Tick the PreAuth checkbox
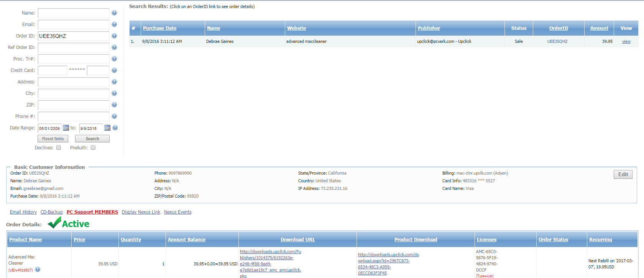644x278 pixels. pos(93,147)
